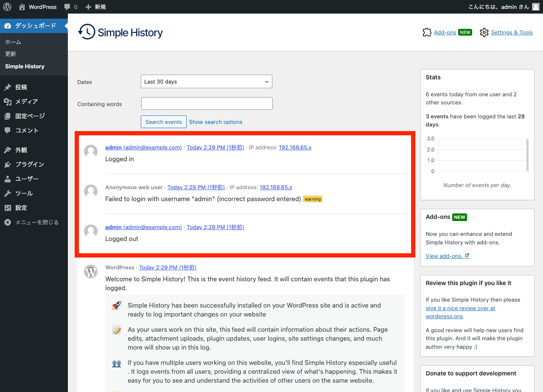Click the Search events button
This screenshot has height=392, width=543.
tap(164, 122)
